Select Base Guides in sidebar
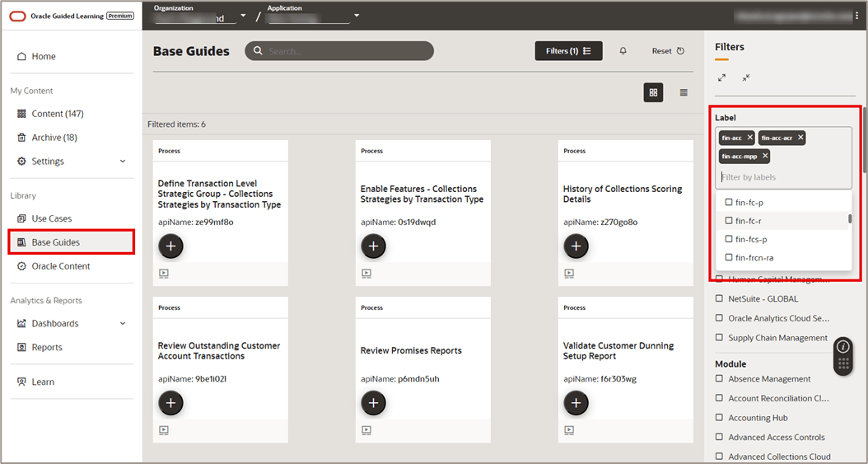 pos(72,242)
